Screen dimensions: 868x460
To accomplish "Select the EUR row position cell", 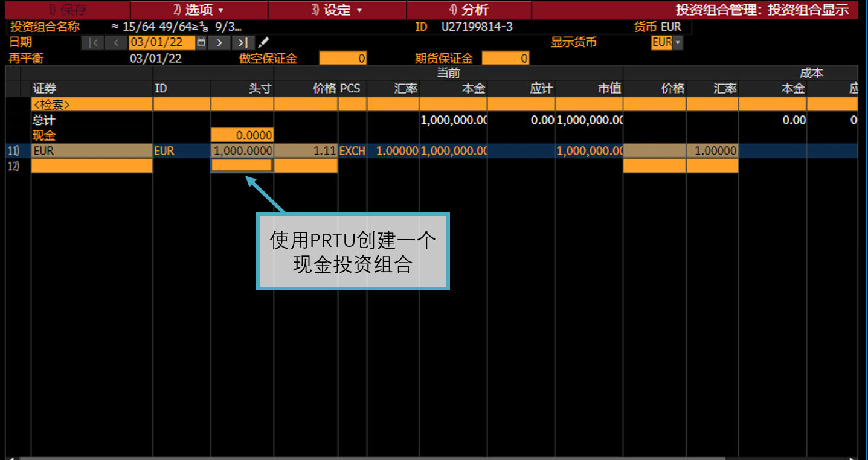I will (x=242, y=150).
